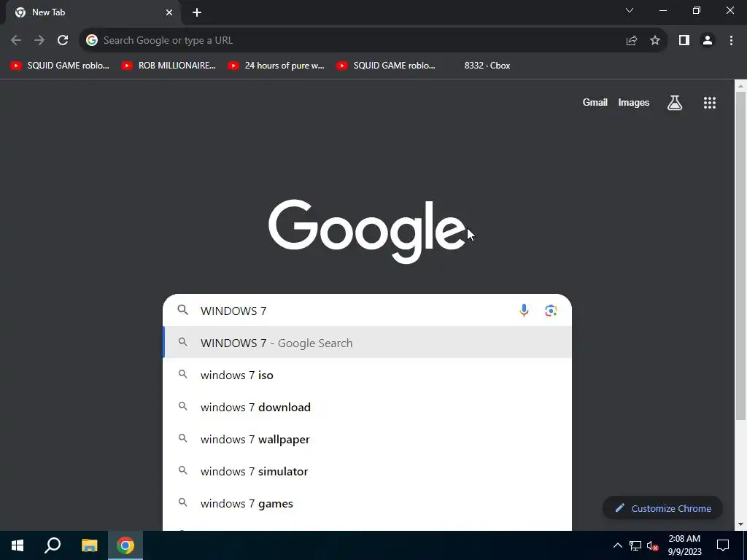747x560 pixels.
Task: Start voice search with microphone icon
Action: tap(524, 311)
